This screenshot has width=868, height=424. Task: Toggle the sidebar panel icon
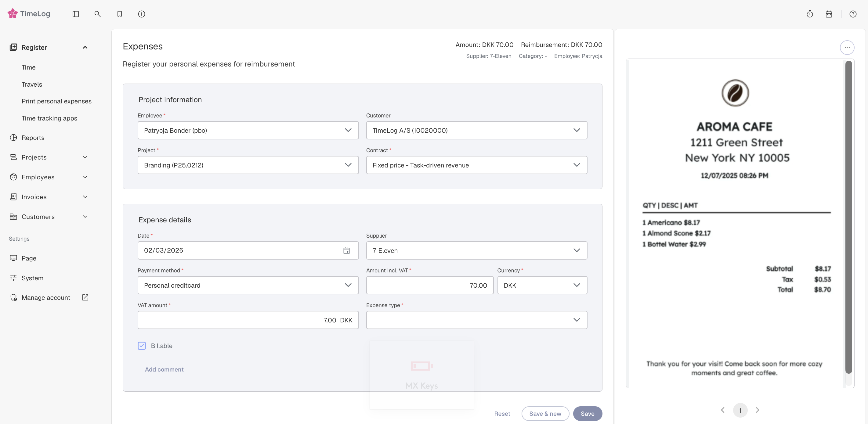tap(75, 14)
